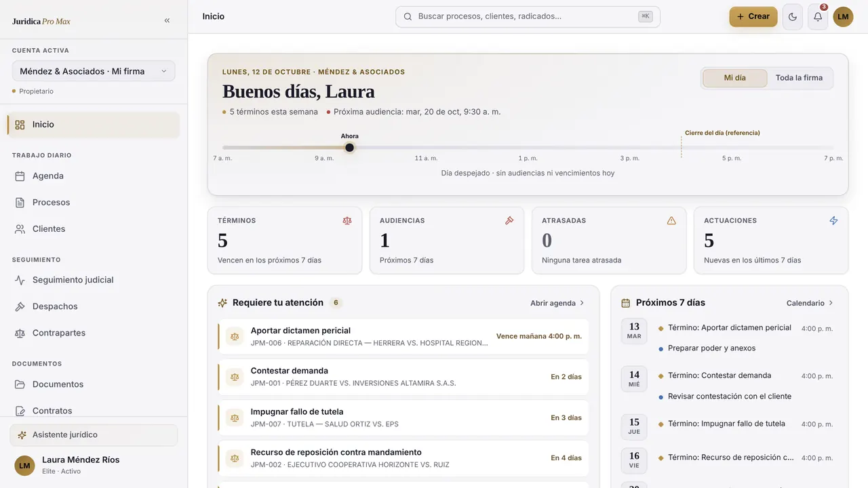This screenshot has height=488, width=868.
Task: Open the 13 MAR date tile
Action: click(x=634, y=331)
